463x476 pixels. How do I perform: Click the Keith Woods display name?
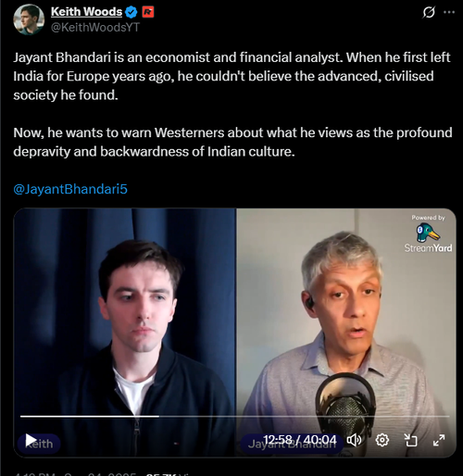(86, 12)
